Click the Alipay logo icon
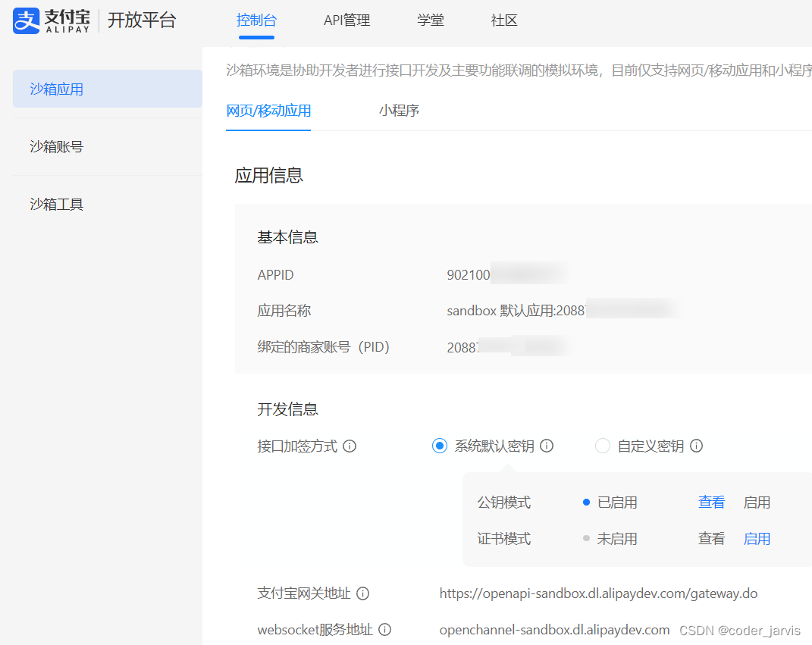Image resolution: width=812 pixels, height=645 pixels. pos(26,20)
